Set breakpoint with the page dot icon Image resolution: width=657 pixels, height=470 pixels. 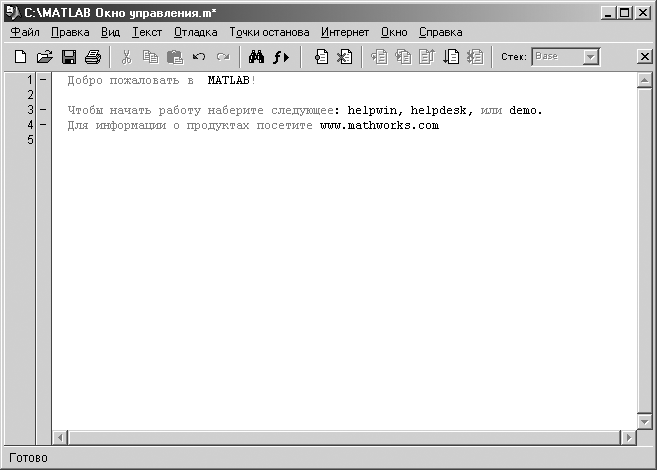coord(321,57)
